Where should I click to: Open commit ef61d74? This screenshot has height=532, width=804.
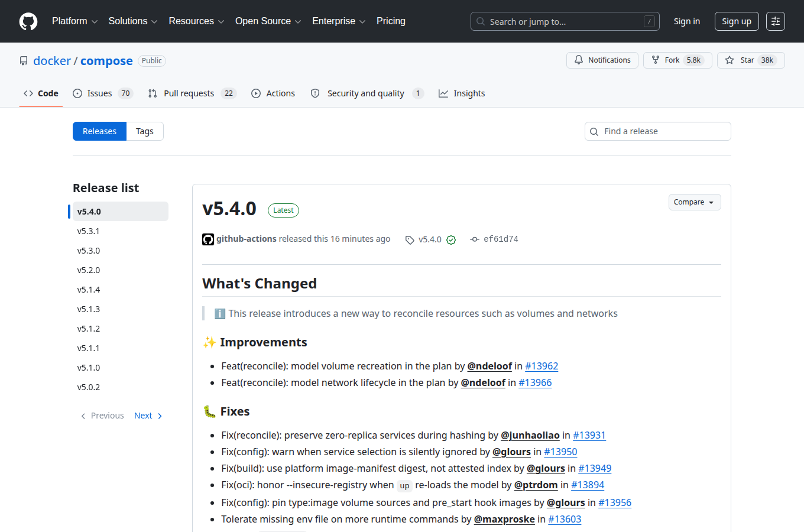point(501,239)
